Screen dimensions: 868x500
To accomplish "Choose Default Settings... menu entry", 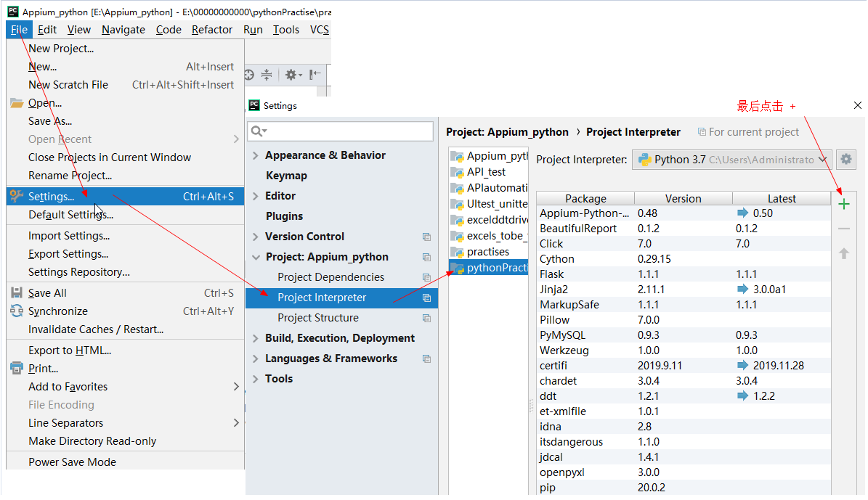I will coord(125,215).
